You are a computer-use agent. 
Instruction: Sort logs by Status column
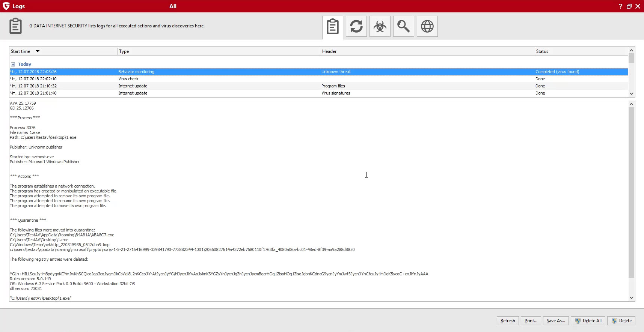[x=581, y=51]
